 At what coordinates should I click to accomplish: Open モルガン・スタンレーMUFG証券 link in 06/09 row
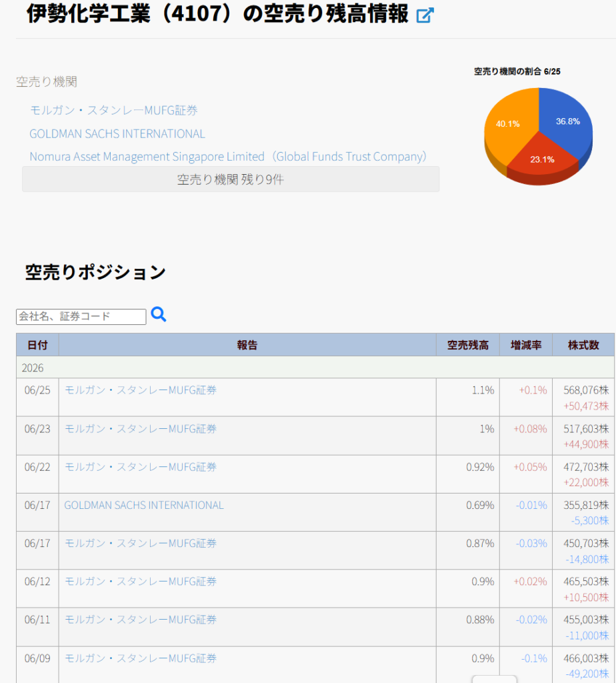point(141,658)
